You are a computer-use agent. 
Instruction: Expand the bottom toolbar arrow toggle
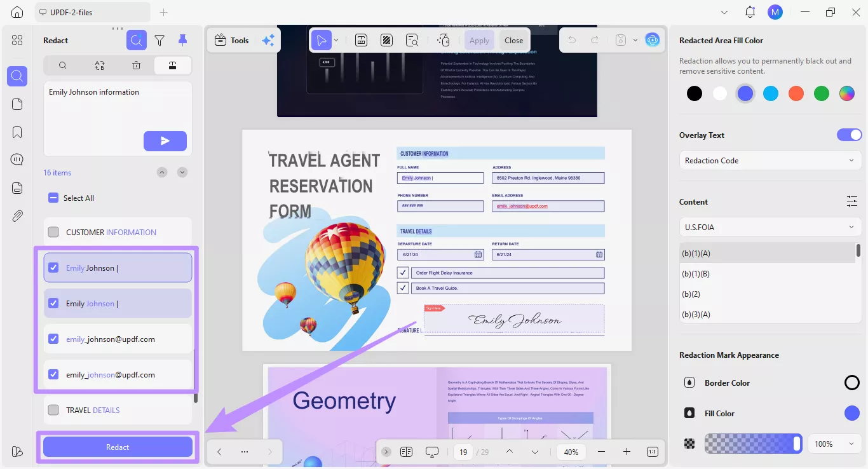(x=386, y=452)
